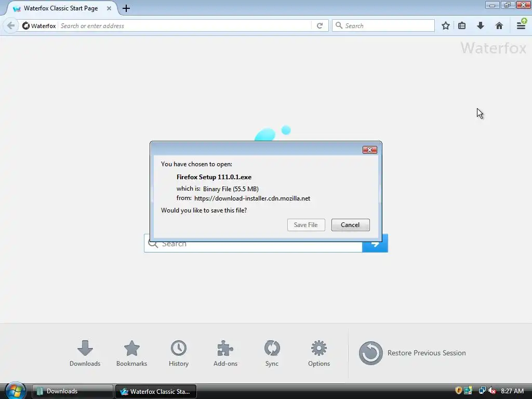532x399 pixels.
Task: Reload page with the refresh icon
Action: coord(320,26)
